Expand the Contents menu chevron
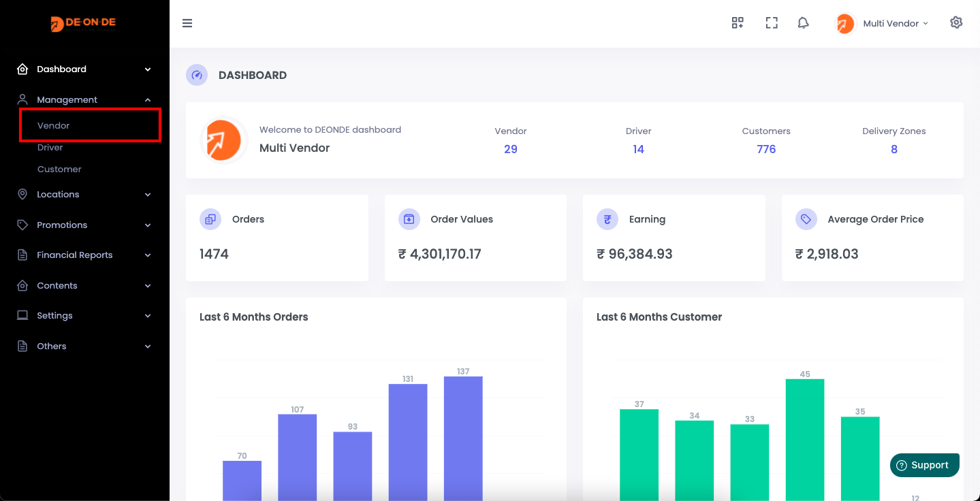Screen dimensions: 980x501 click(148, 286)
